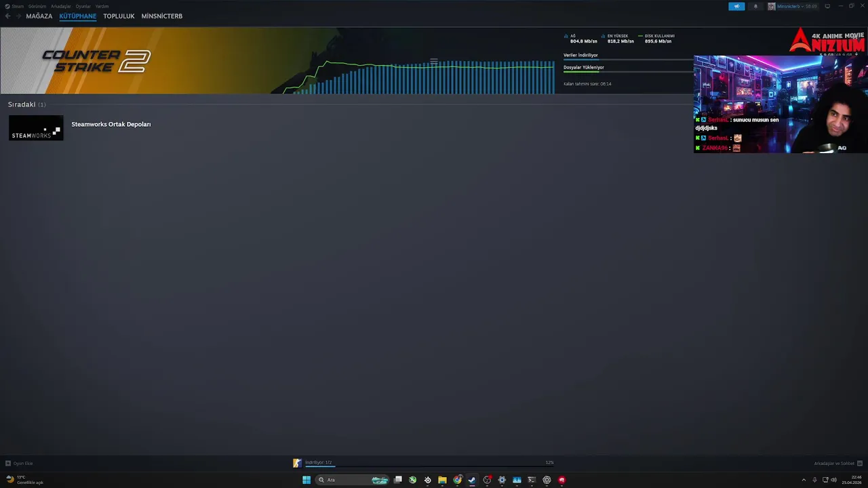
Task: Open the Arkadaşlar menu
Action: [x=61, y=6]
